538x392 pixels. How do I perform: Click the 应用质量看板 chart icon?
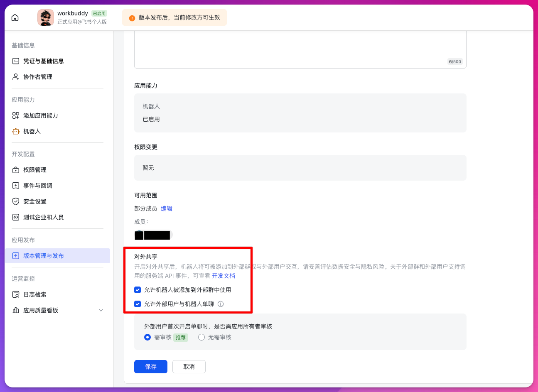[x=16, y=310]
